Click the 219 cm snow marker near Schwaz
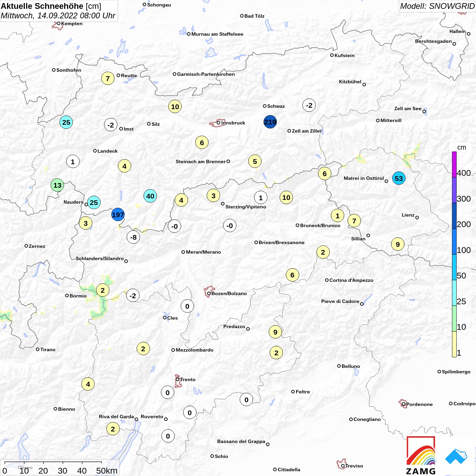This screenshot has width=476, height=476. point(270,122)
